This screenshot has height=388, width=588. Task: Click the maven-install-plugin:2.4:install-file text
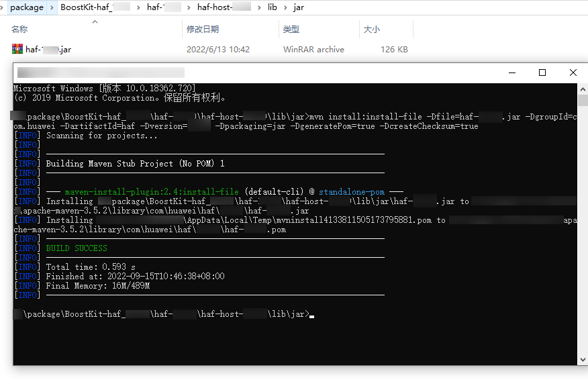click(x=152, y=192)
